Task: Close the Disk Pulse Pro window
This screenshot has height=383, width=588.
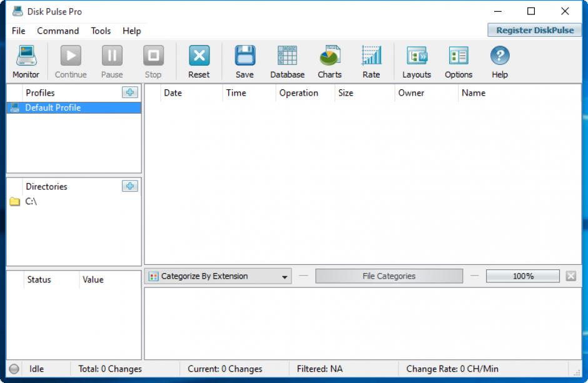Action: coord(565,11)
